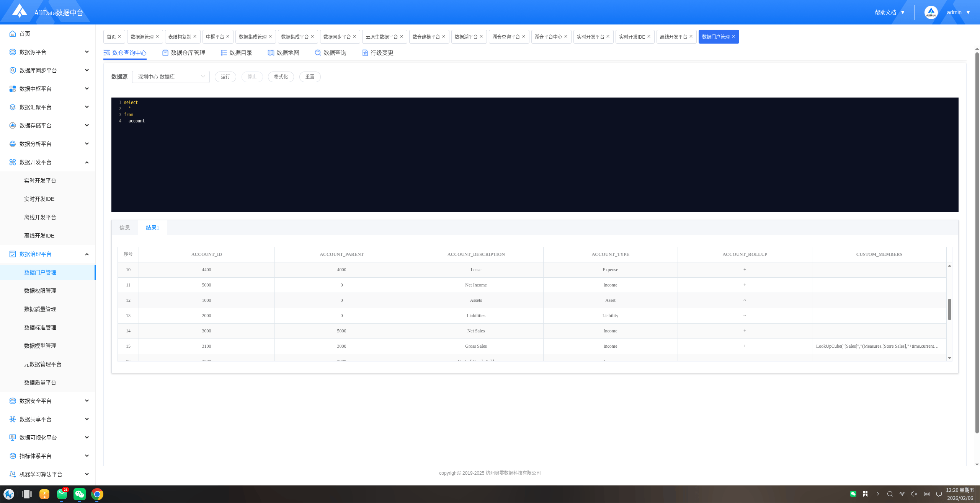Viewport: 980px width, 503px height.
Task: Click the 数据地图 map icon
Action: 271,53
